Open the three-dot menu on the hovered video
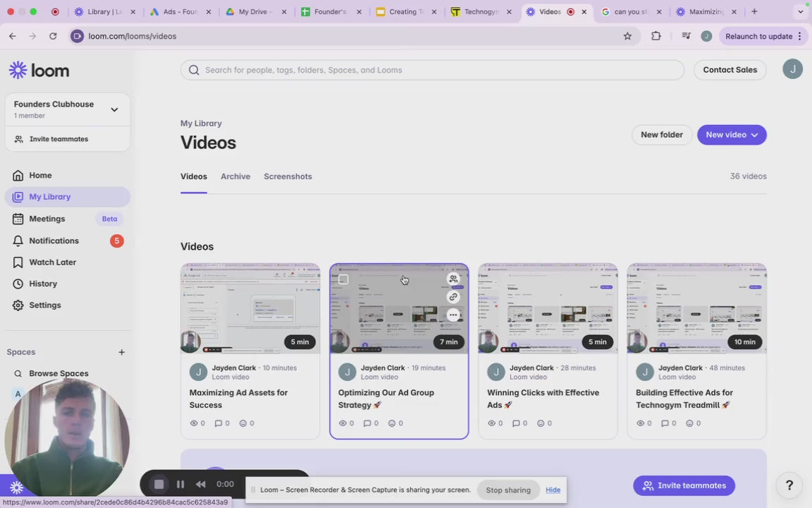 (453, 315)
